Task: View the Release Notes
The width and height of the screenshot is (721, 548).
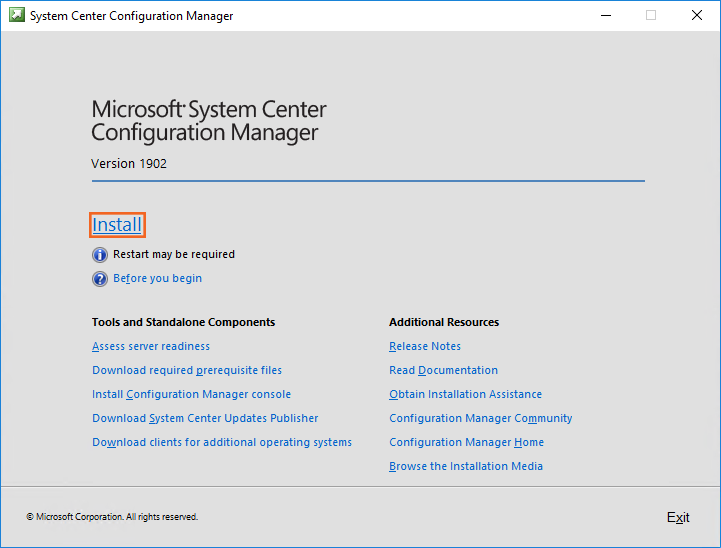Action: [x=425, y=346]
